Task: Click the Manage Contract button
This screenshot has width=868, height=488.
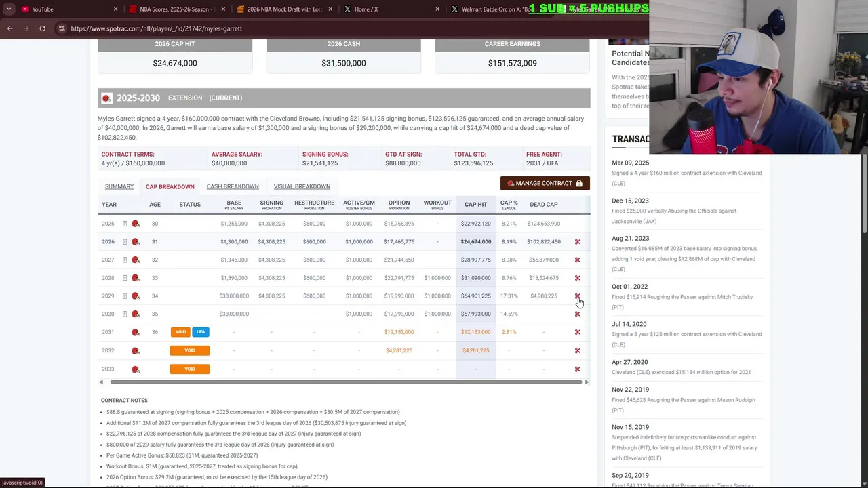Action: pos(545,183)
